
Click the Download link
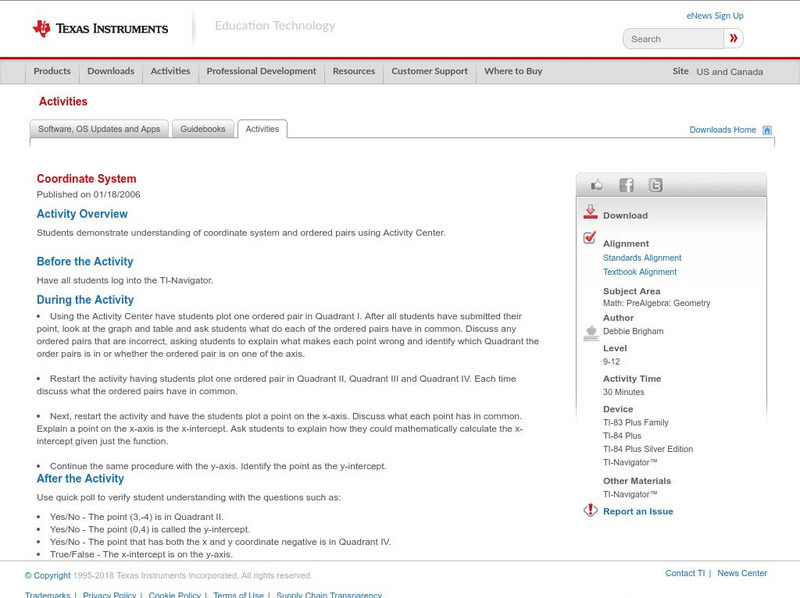[625, 215]
